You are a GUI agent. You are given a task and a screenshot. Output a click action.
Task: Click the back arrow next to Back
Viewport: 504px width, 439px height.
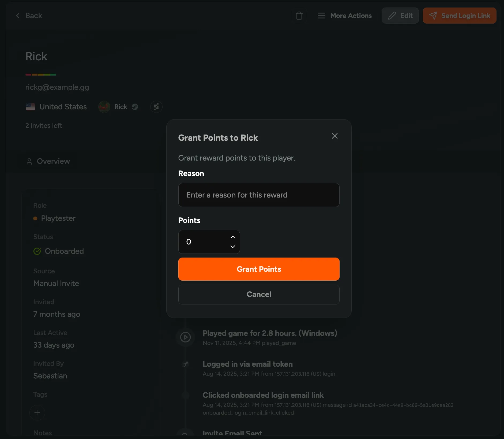tap(18, 16)
